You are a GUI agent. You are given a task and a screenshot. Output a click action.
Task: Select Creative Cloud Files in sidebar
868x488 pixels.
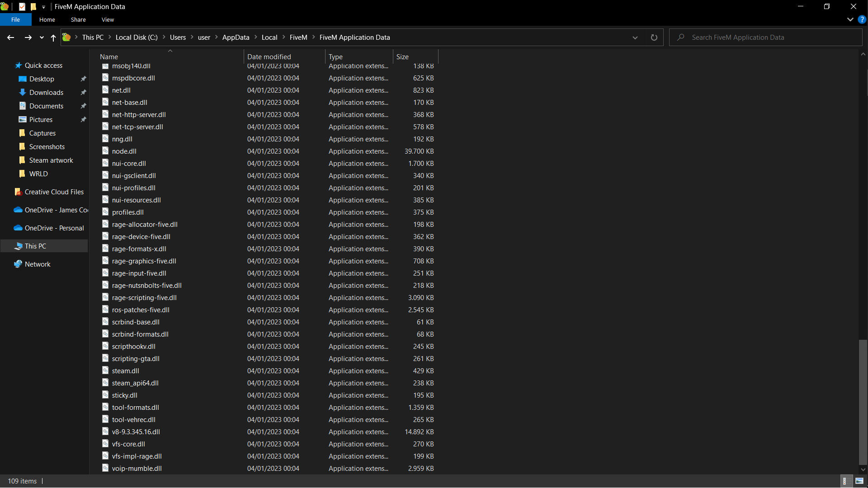[54, 192]
